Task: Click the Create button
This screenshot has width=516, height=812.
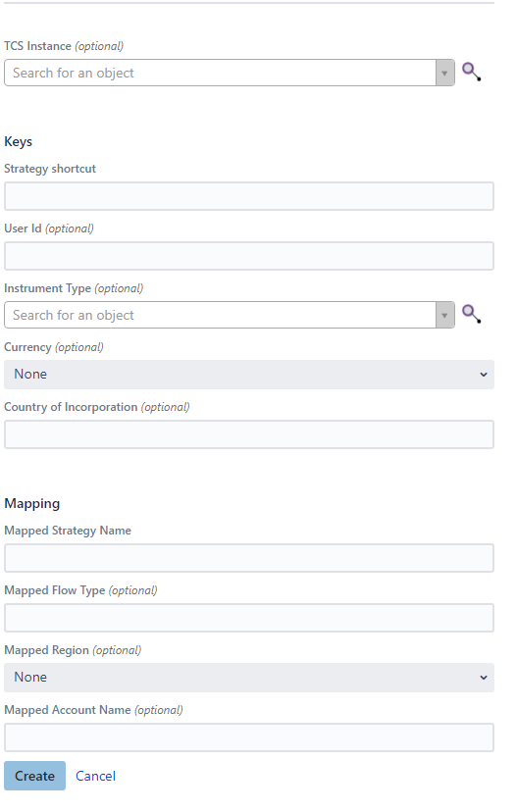Action: pyautogui.click(x=34, y=776)
